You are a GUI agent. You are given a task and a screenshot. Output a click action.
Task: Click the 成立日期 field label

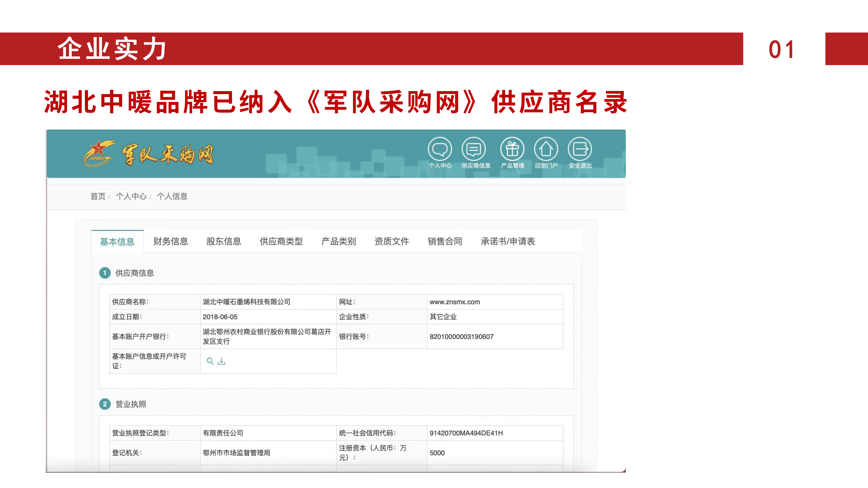(x=127, y=317)
